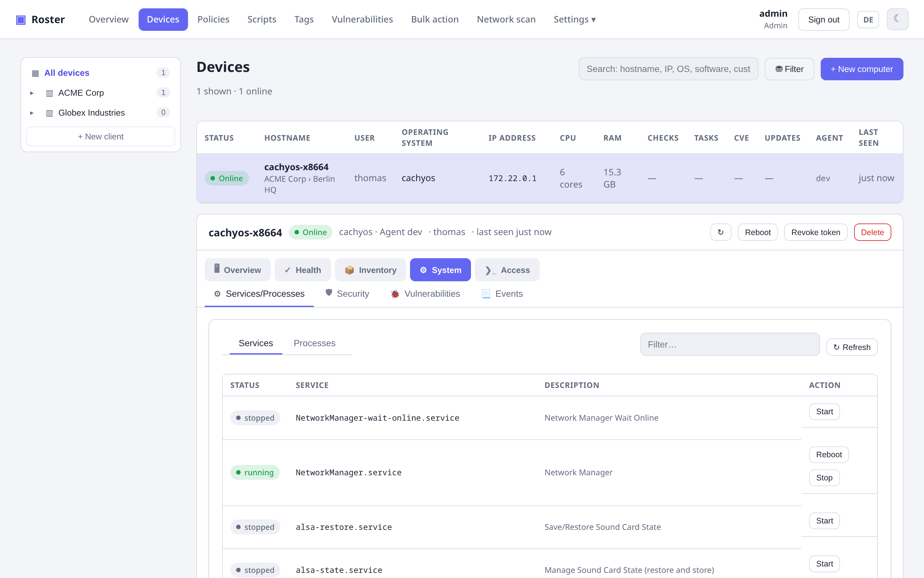Reboot the cachyos-x8664 device
This screenshot has width=924, height=578.
pyautogui.click(x=757, y=232)
